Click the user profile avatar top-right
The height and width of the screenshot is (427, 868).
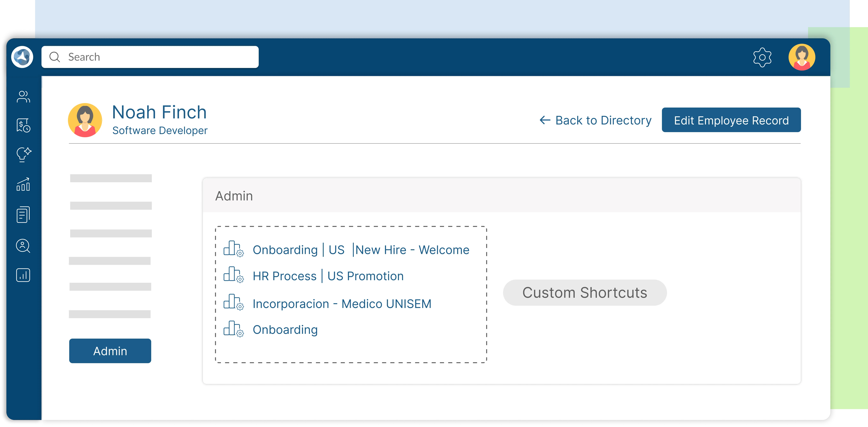802,57
